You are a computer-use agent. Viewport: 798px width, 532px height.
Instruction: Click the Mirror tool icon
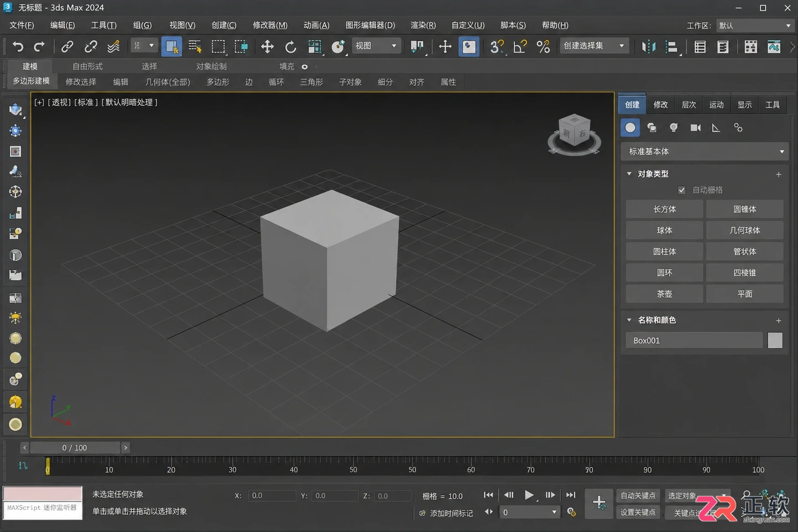click(648, 47)
